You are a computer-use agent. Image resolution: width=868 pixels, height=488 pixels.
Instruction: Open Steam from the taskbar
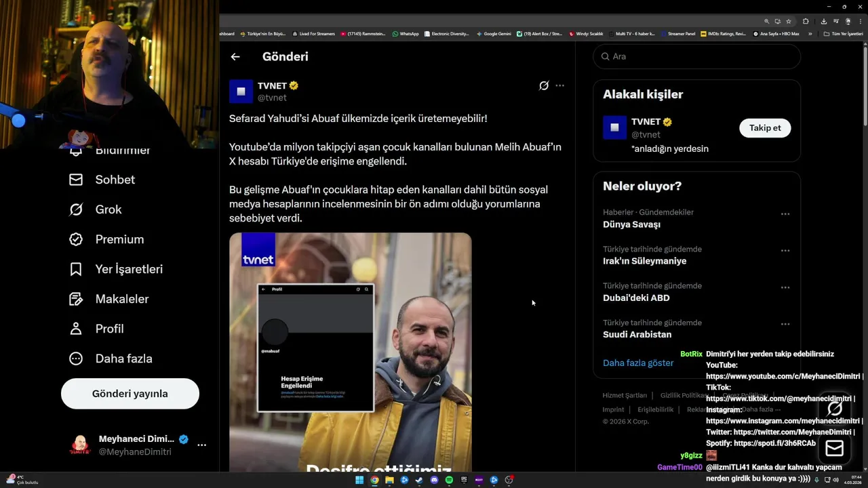point(419,480)
